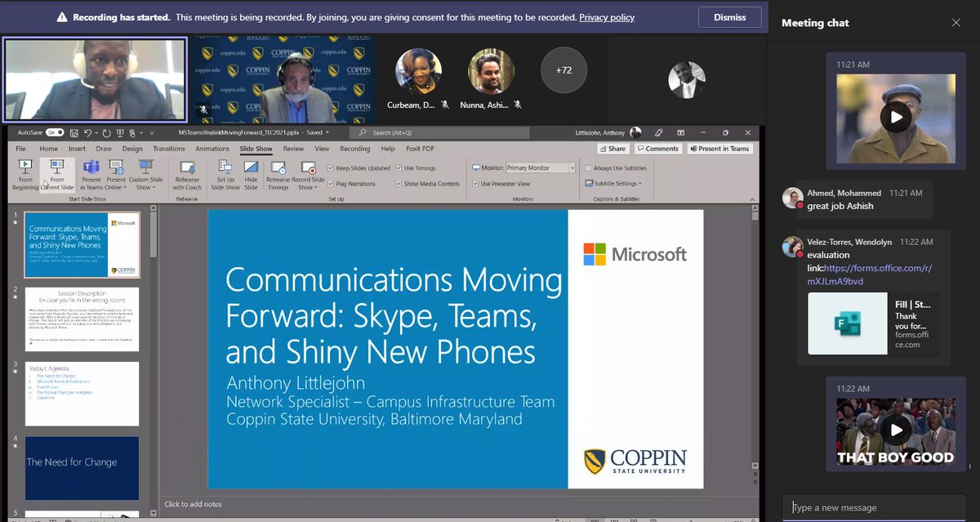
Task: Switch to the Design tab
Action: click(x=132, y=149)
